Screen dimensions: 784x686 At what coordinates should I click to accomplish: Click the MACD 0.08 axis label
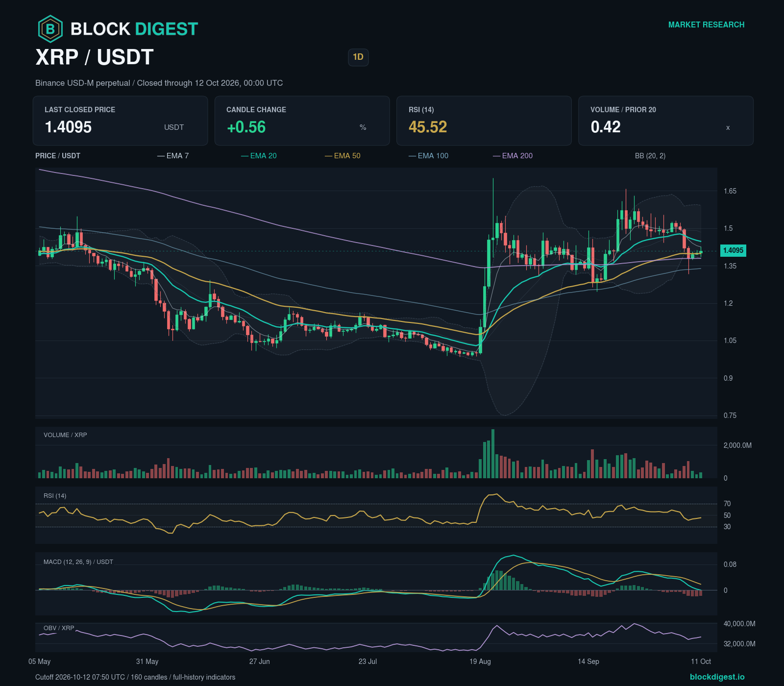(x=730, y=564)
